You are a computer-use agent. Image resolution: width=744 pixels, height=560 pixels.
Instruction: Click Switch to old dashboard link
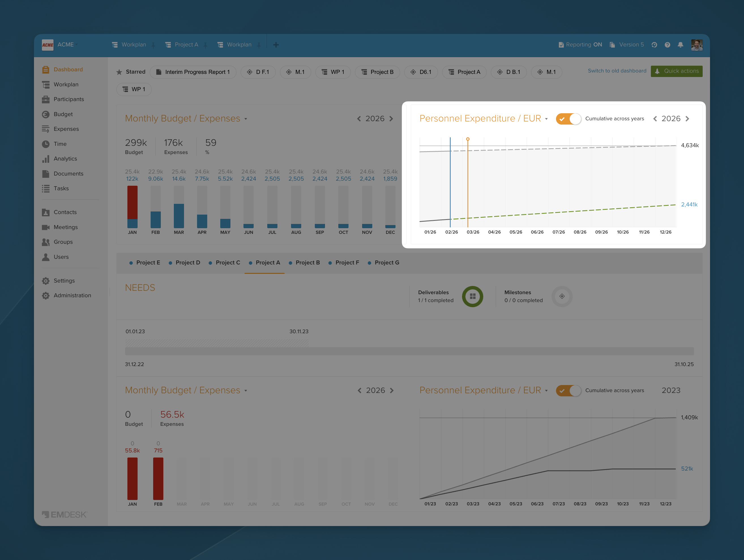coord(617,71)
